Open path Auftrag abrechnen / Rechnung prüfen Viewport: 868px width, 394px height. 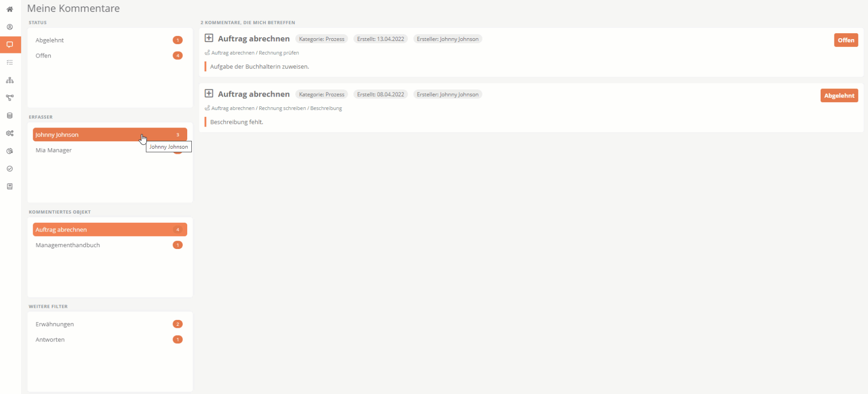[255, 53]
